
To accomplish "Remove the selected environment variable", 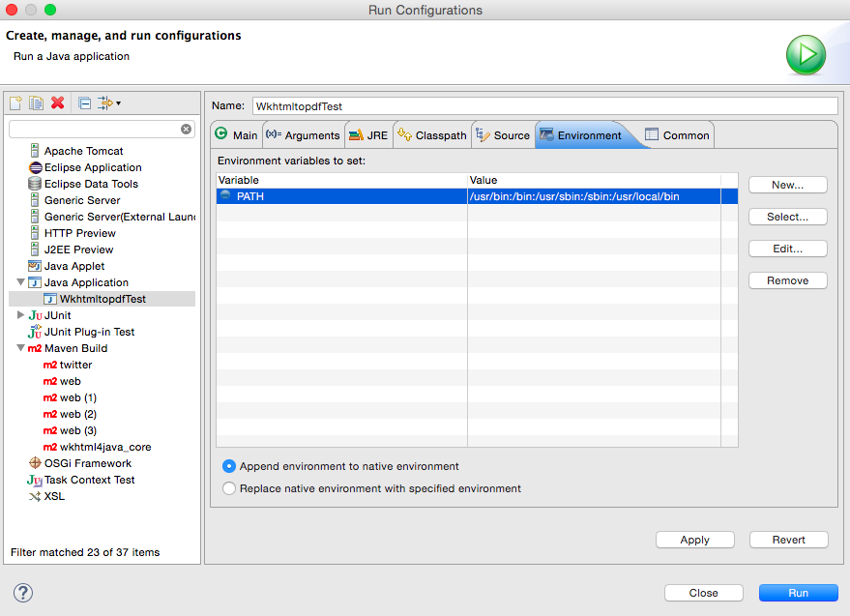I will (788, 280).
